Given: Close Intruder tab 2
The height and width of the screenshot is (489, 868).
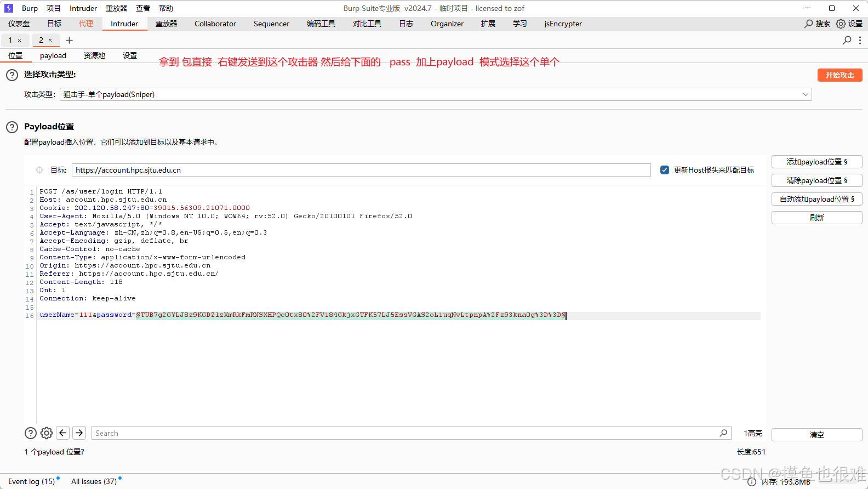Looking at the screenshot, I should pos(50,40).
